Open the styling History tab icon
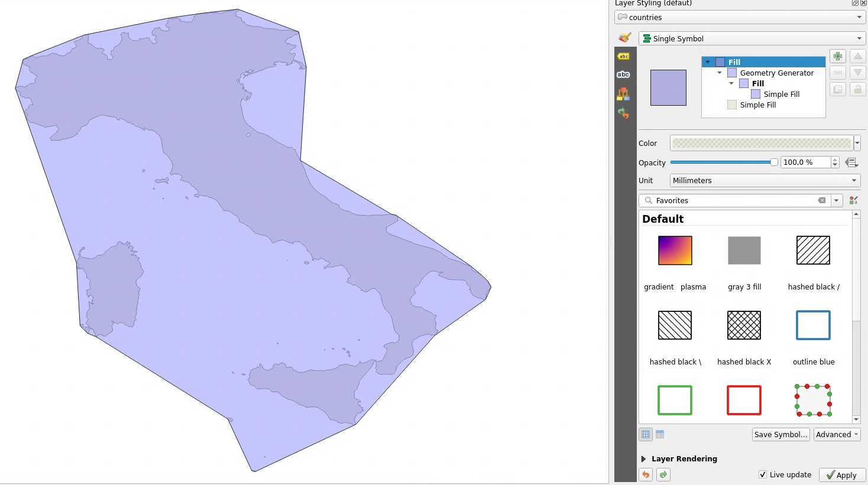Screen dimensions: 868x485 (x=623, y=113)
